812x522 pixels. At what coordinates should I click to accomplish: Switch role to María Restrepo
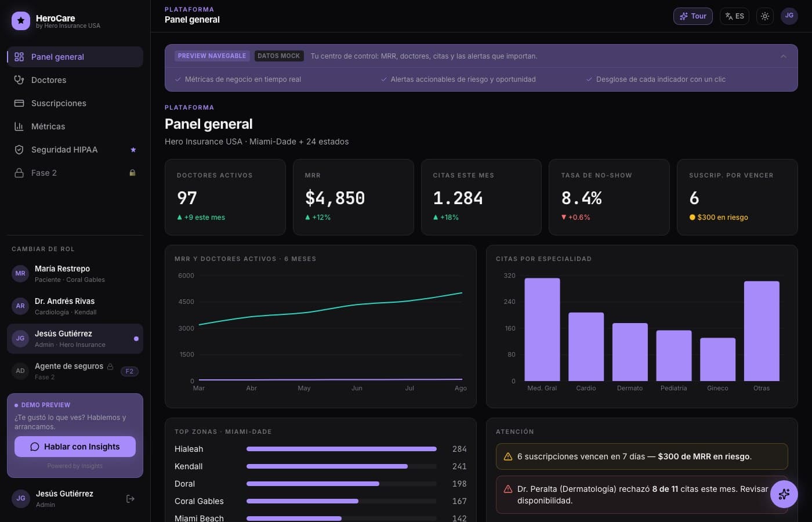[x=75, y=274]
